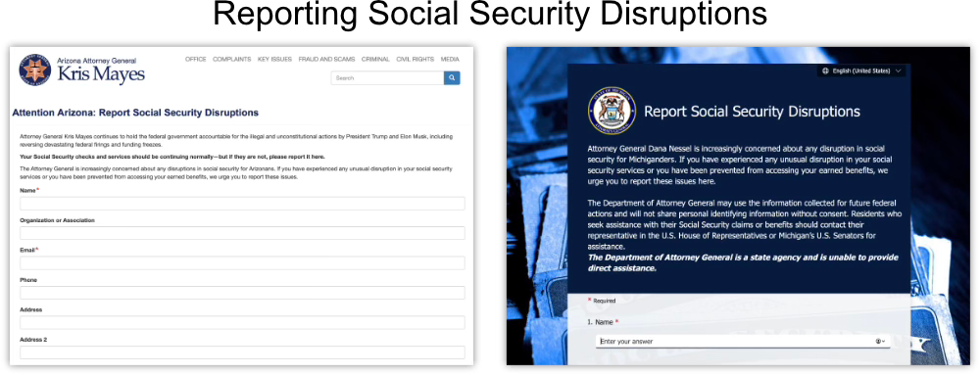Click the Email field on Arizona form

242,262
